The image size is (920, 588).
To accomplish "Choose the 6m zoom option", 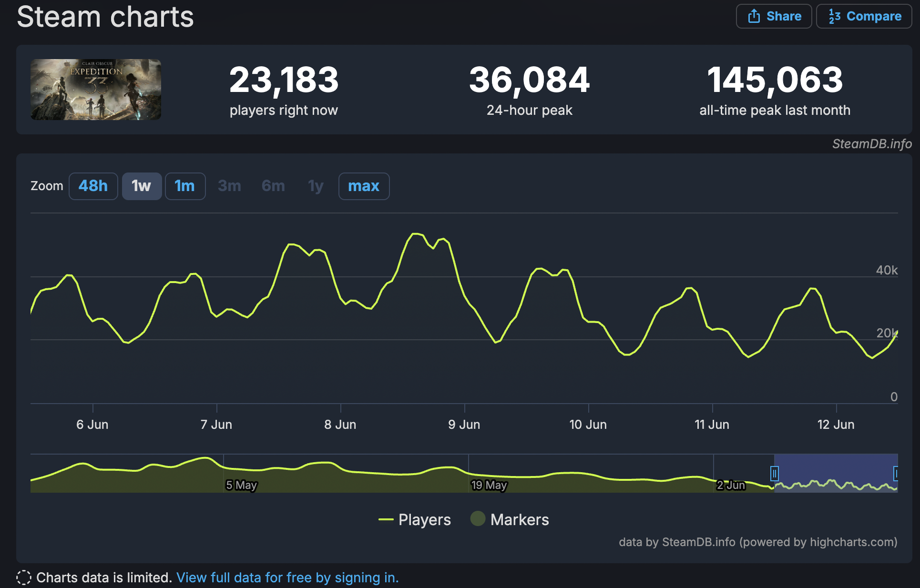I will tap(273, 186).
